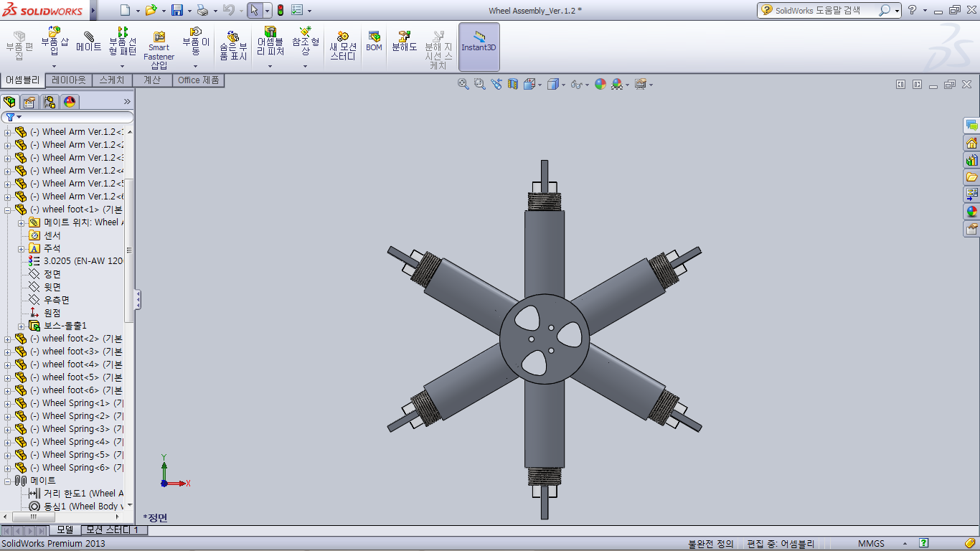Viewport: 980px width, 551px height.
Task: Open the exploded view (분해도) tool
Action: coord(404,42)
